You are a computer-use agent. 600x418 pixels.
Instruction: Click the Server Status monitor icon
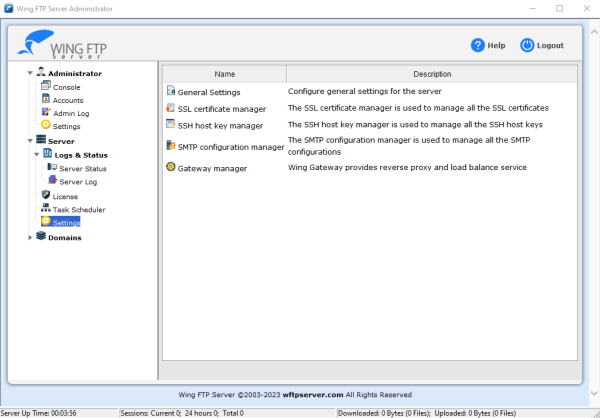(52, 167)
